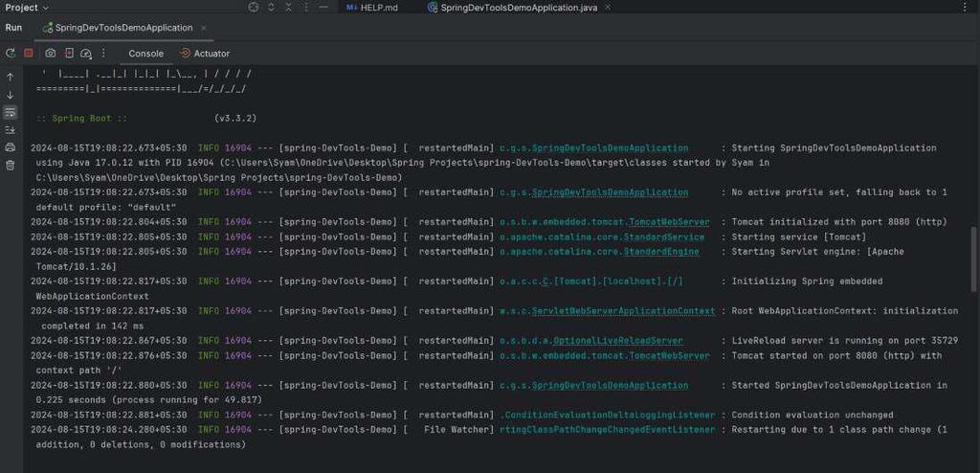Click '0.225 seconds (process running for 49.817)' line
Screen dimensions: 980x473
pyautogui.click(x=149, y=400)
